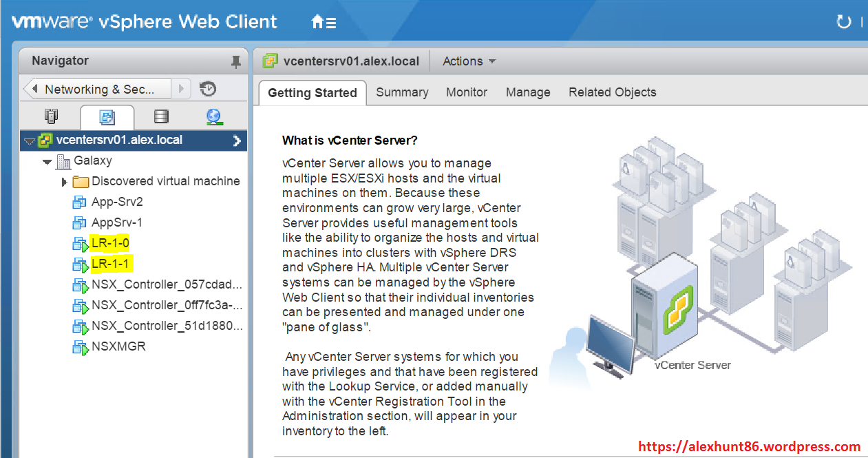The height and width of the screenshot is (458, 868).
Task: Open the Related Objects tab
Action: [x=613, y=92]
